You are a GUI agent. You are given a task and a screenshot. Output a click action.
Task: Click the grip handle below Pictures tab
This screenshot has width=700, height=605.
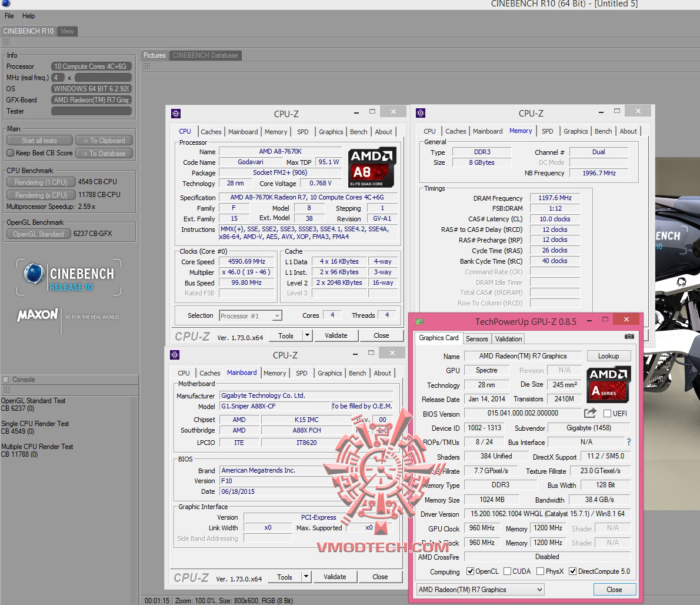pyautogui.click(x=147, y=66)
